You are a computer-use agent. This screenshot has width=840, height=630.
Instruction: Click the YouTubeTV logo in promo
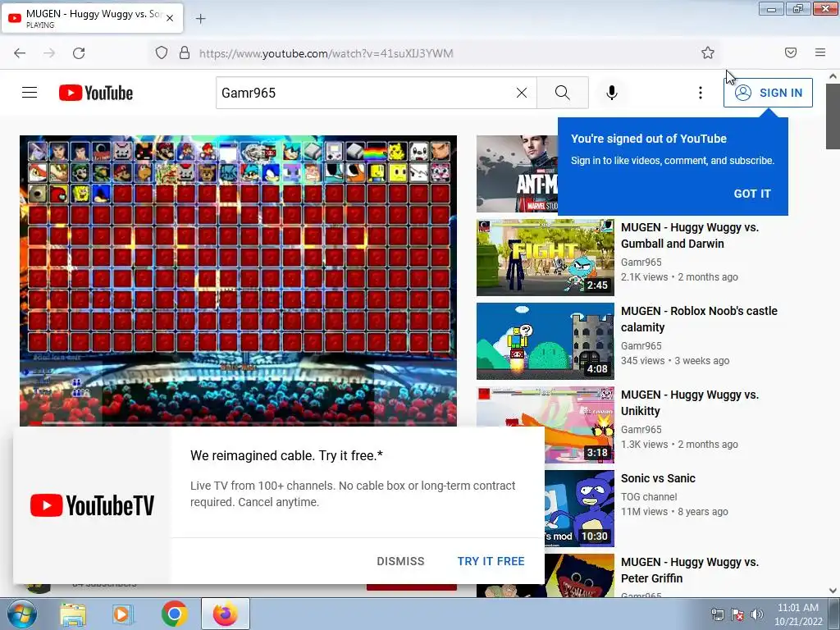point(92,505)
